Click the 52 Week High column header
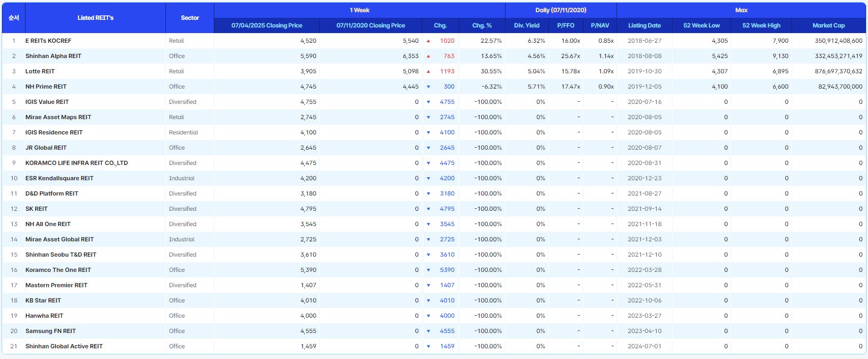Image resolution: width=868 pixels, height=359 pixels. (x=761, y=25)
